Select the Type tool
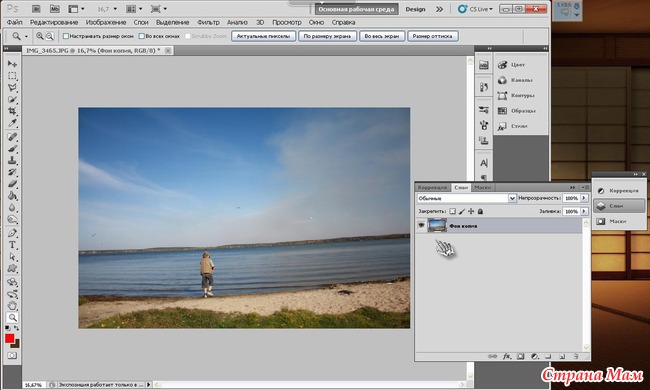Image resolution: width=650 pixels, height=390 pixels. coord(12,245)
